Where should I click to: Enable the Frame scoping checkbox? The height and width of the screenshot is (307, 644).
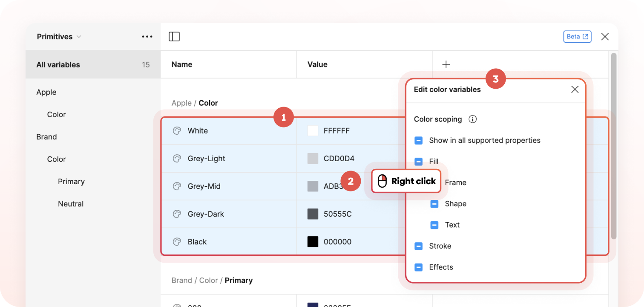tap(435, 182)
